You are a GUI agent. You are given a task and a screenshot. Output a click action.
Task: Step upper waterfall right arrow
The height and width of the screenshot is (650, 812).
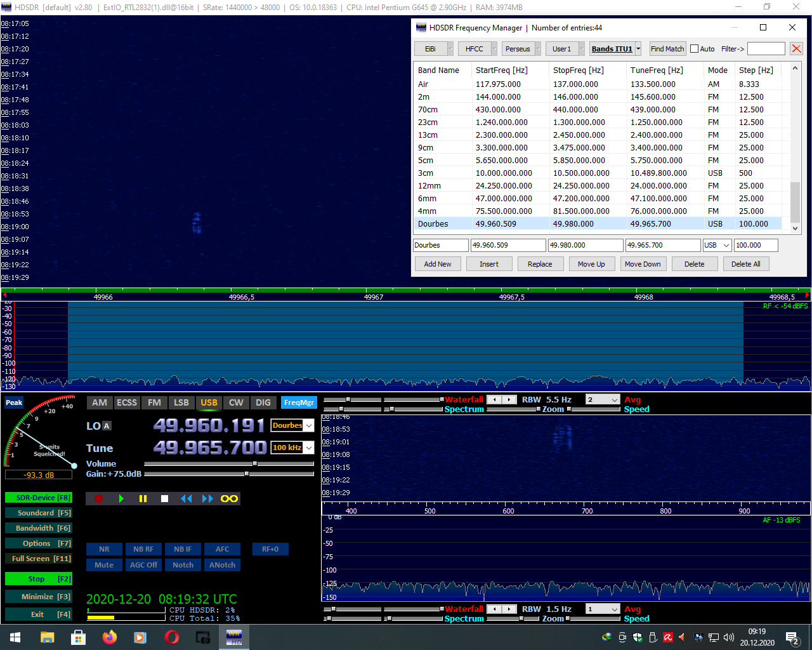[510, 400]
